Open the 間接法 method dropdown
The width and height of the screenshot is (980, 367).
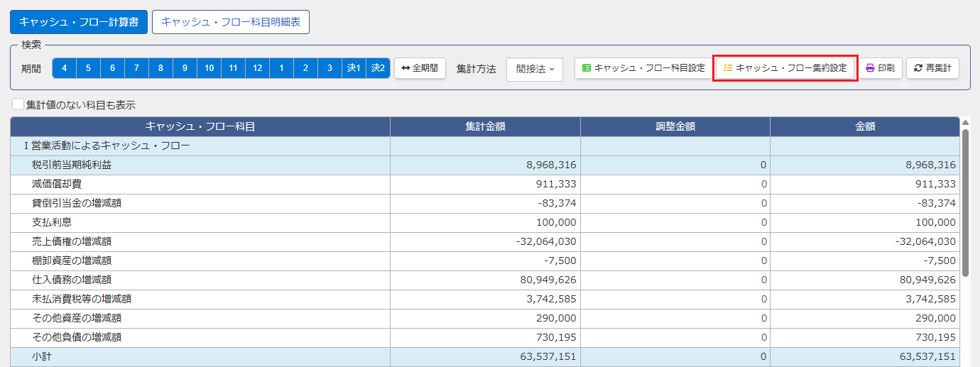point(535,69)
